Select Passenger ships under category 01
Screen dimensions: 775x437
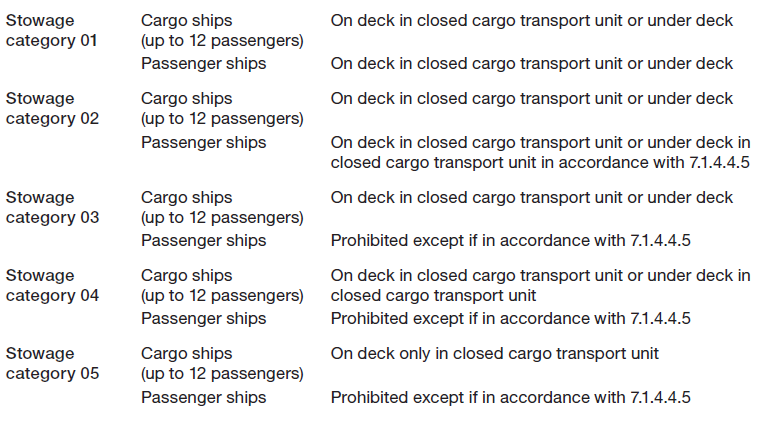click(203, 64)
